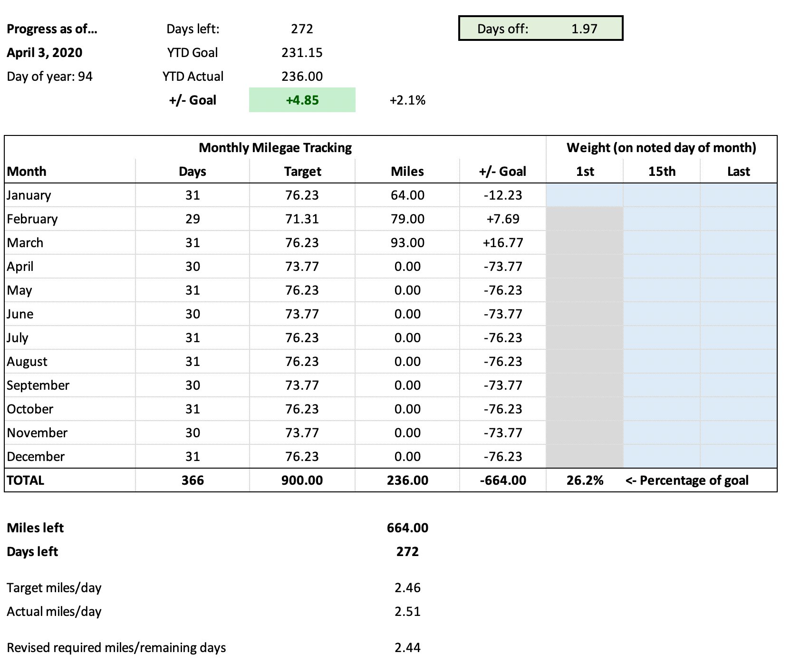Click the Miles left value 664.00
Image resolution: width=791 pixels, height=672 pixels.
coord(407,528)
